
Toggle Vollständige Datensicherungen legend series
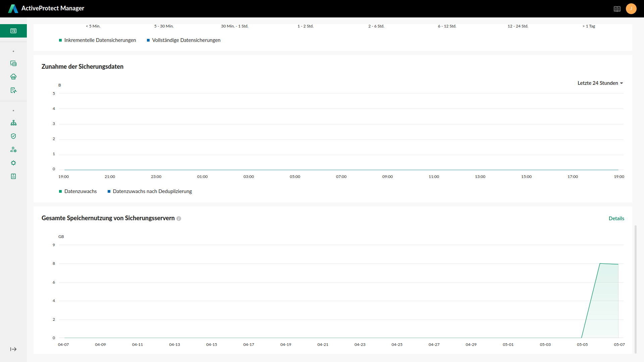tap(183, 40)
